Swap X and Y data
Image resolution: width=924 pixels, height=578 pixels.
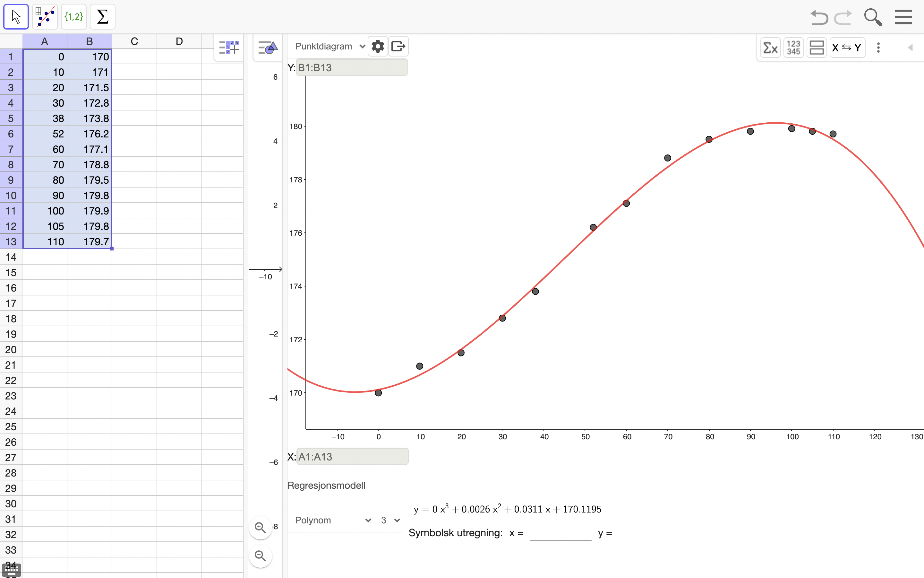[847, 48]
